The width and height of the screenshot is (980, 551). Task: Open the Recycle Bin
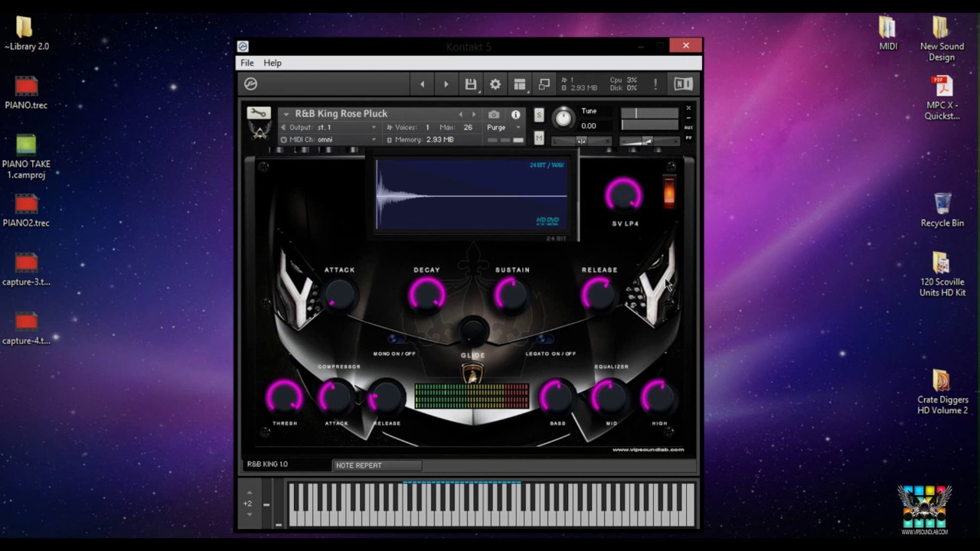(942, 210)
